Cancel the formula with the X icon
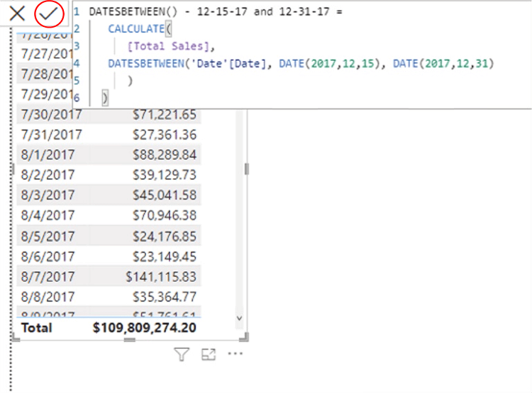Viewport: 532px width, 393px height. click(17, 13)
